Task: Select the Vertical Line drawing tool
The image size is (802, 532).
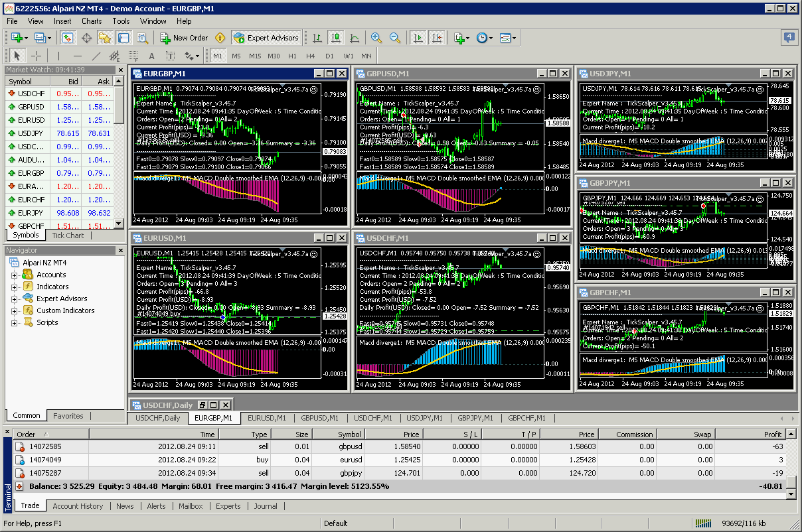Action: [58, 56]
